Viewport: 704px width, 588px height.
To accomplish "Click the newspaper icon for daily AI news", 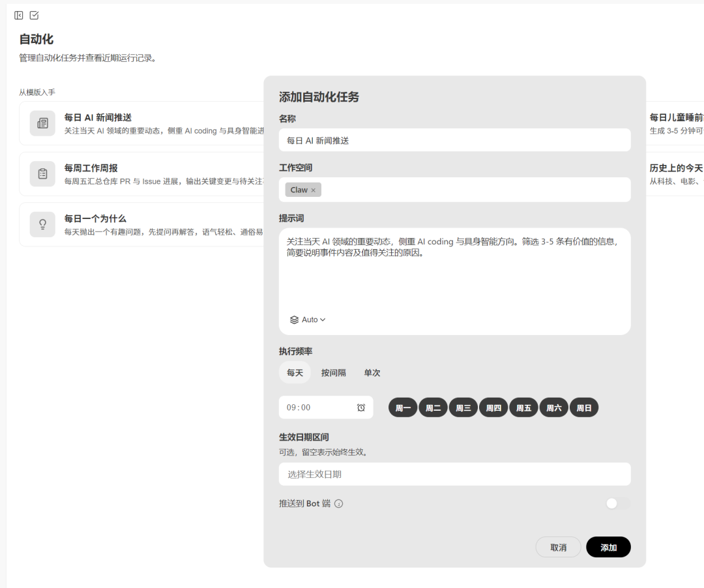I will 42,123.
